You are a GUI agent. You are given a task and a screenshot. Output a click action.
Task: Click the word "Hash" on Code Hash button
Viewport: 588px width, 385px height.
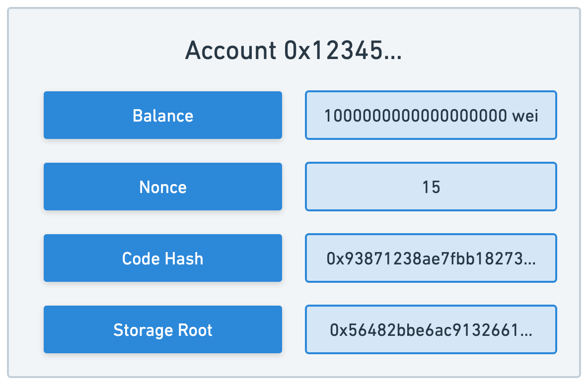(x=184, y=258)
